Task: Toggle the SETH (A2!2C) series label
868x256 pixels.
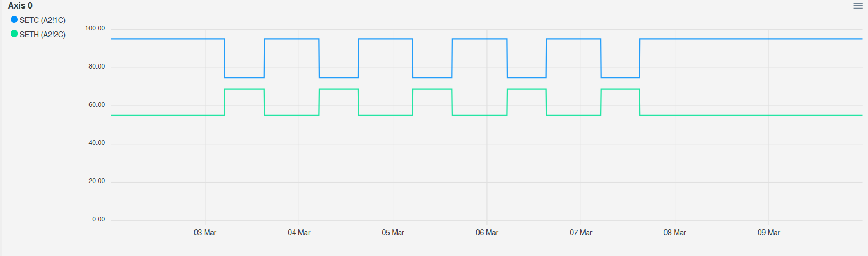Action: point(43,35)
